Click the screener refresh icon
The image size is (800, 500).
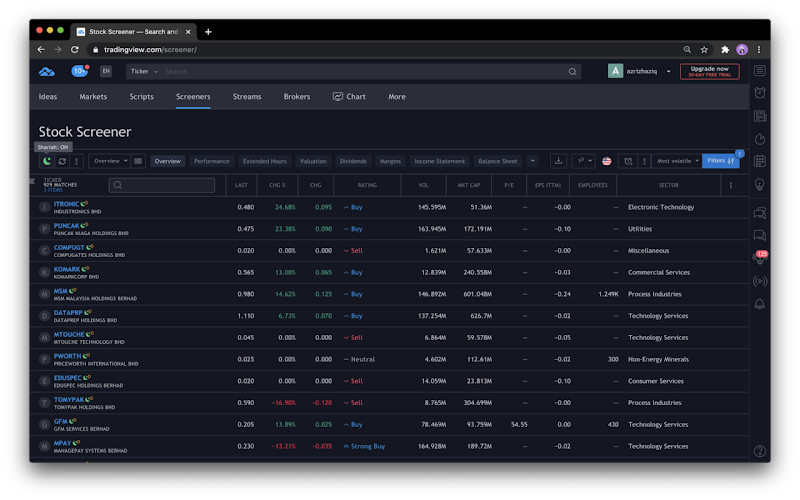pyautogui.click(x=62, y=161)
